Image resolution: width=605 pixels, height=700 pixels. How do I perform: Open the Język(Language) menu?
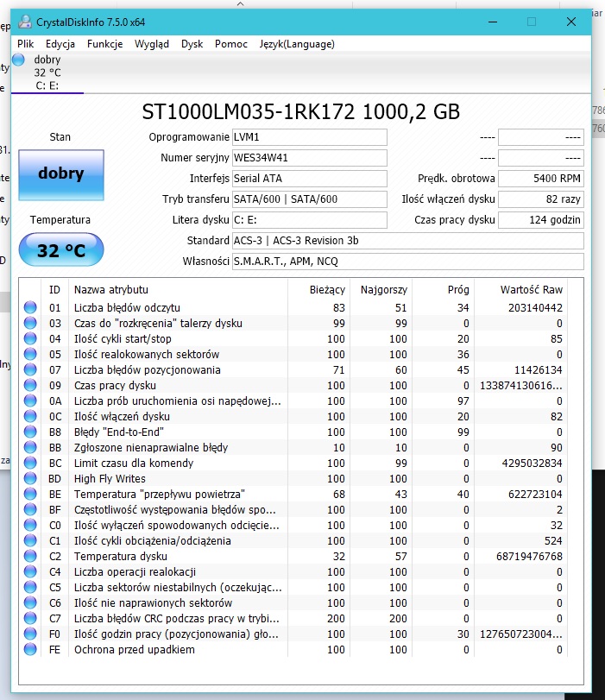pos(297,44)
